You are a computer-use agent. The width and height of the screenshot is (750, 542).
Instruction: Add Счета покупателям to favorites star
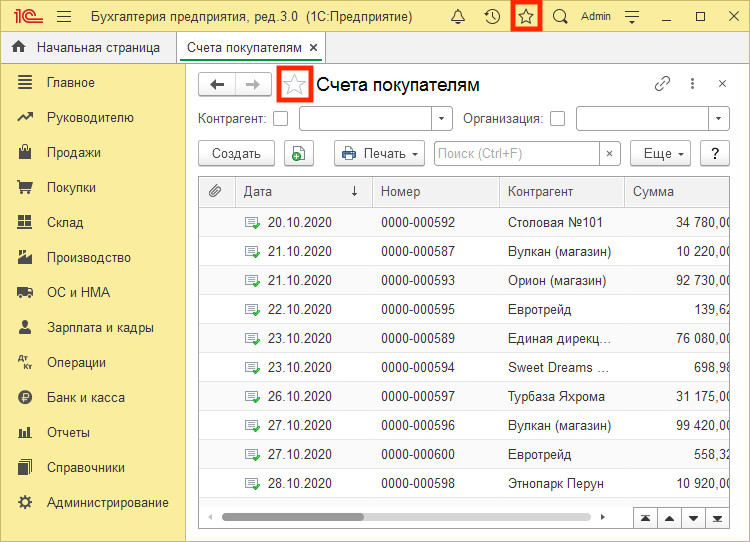294,85
